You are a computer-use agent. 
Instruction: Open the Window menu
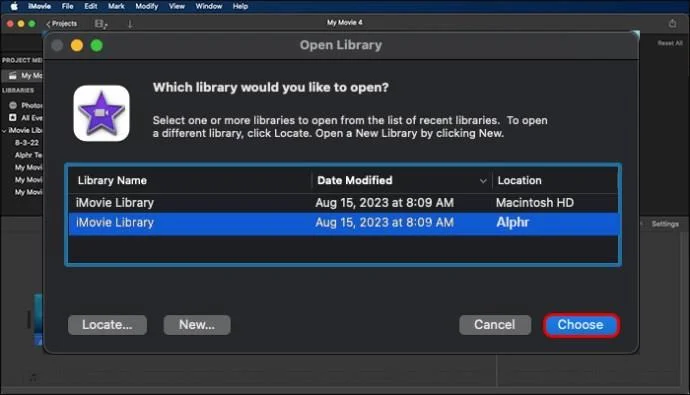coord(209,6)
